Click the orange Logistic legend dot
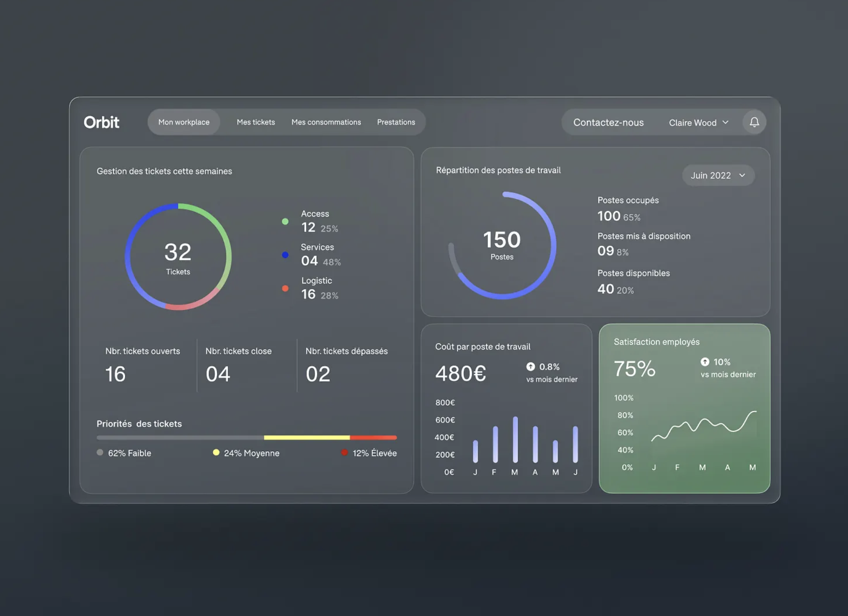This screenshot has width=848, height=616. click(285, 288)
